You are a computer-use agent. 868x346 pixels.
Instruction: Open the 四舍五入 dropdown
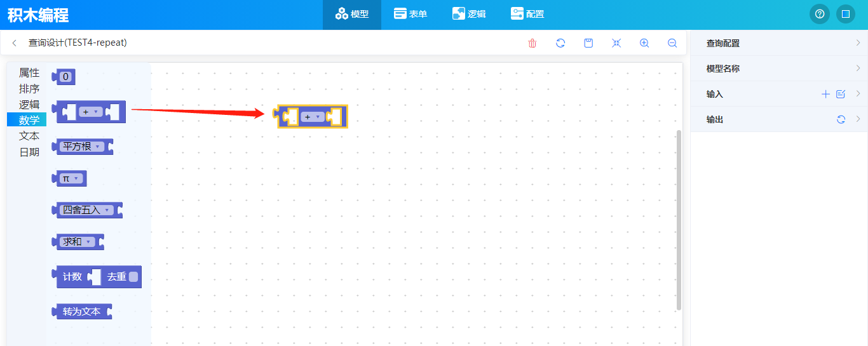tap(86, 210)
